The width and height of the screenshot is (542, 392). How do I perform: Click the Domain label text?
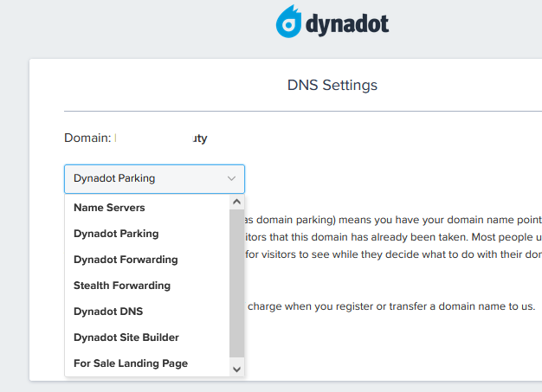[87, 138]
